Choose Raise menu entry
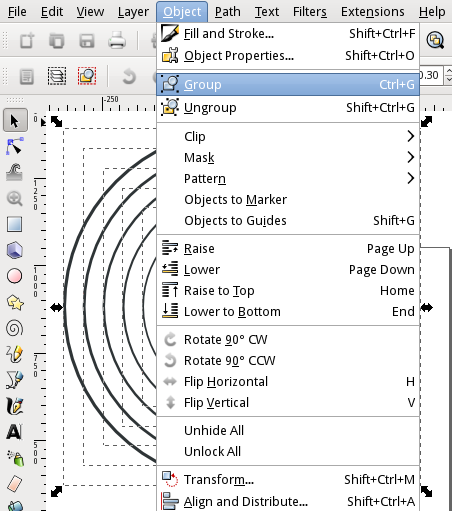This screenshot has width=452, height=511. [x=288, y=248]
